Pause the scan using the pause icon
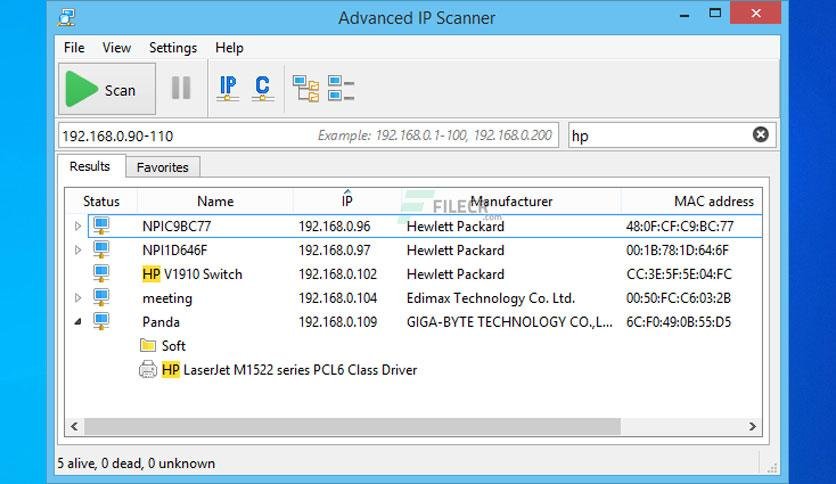836x484 pixels. pos(181,88)
